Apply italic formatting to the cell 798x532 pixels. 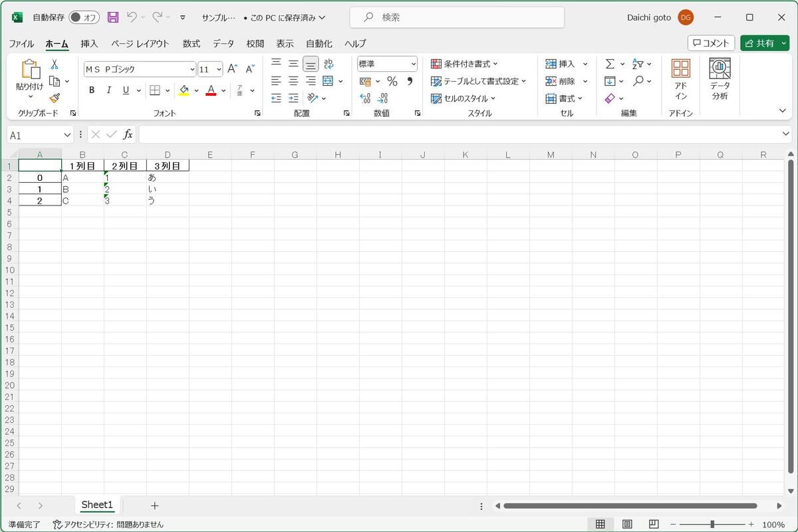[108, 90]
